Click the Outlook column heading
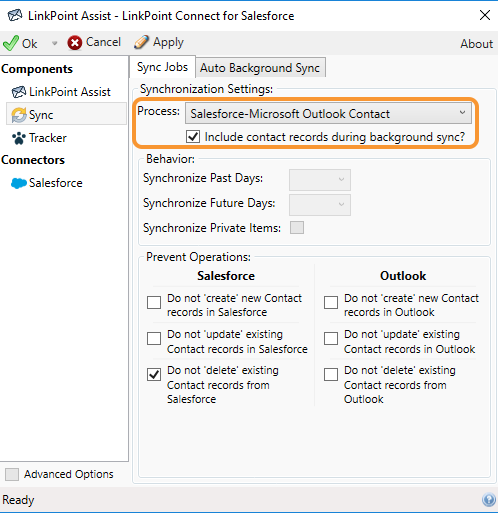This screenshot has width=498, height=513. [x=403, y=276]
